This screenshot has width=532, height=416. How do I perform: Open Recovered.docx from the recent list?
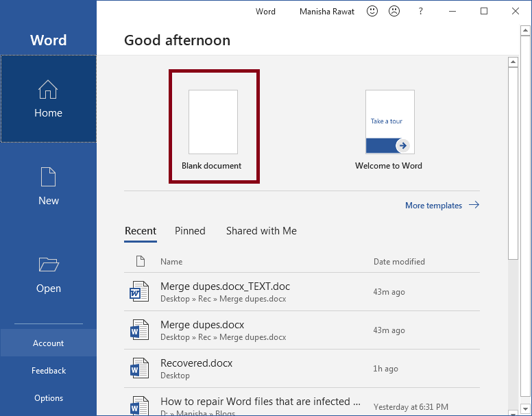(x=302, y=368)
